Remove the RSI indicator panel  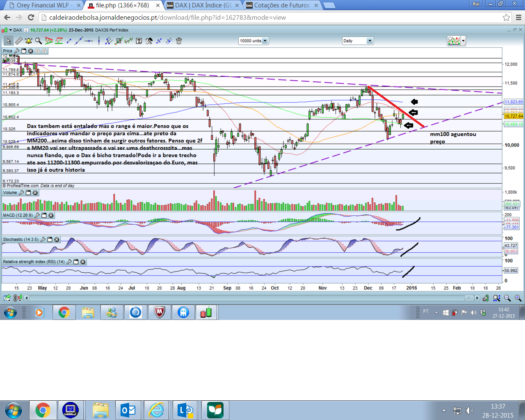[x=83, y=262]
